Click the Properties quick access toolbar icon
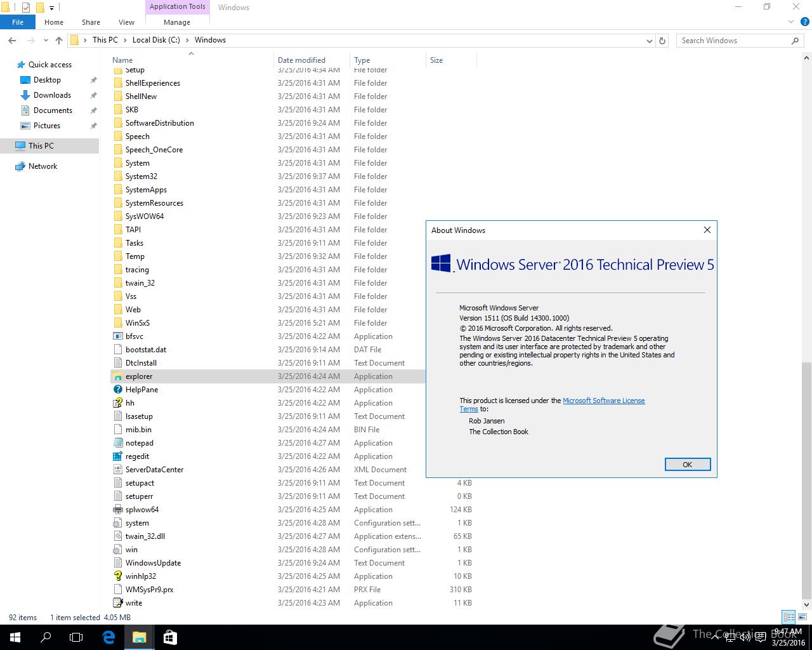Viewport: 812px width, 650px height. (x=26, y=8)
